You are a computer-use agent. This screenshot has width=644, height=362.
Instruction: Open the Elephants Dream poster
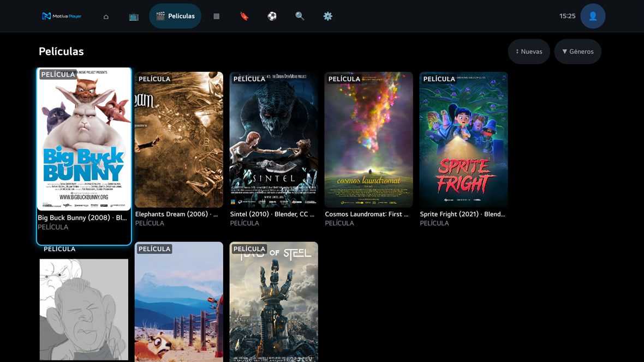(179, 140)
